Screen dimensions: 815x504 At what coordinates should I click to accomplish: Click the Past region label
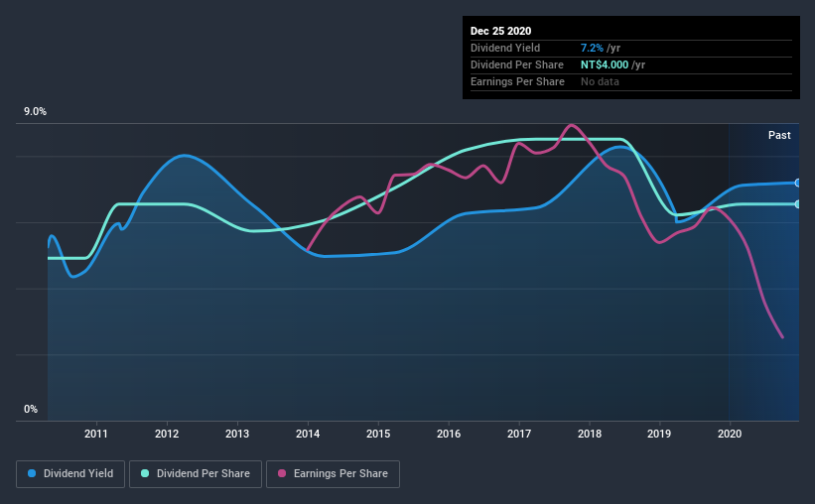(779, 135)
